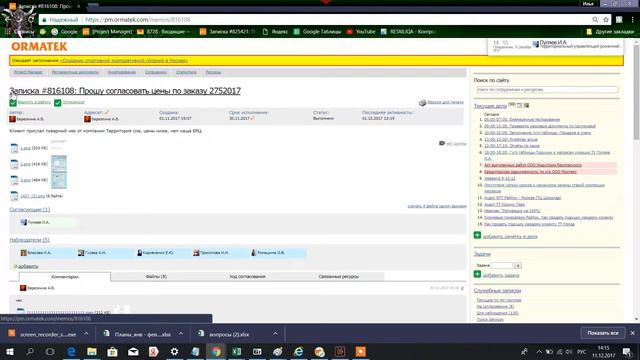
Task: Open the Другие закладки bookmarks folder
Action: coord(610,31)
